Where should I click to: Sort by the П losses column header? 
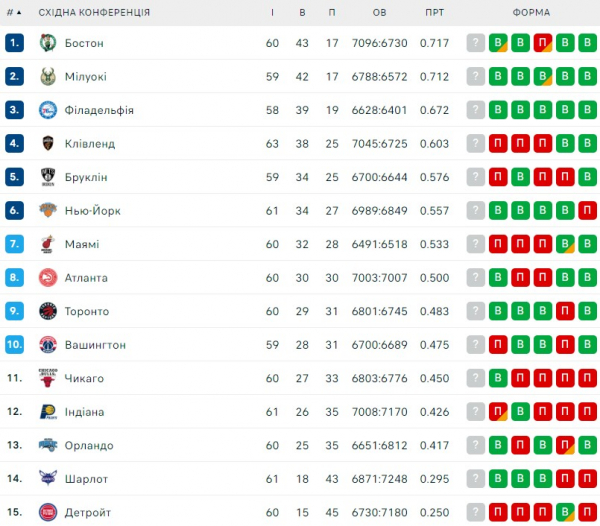click(332, 12)
